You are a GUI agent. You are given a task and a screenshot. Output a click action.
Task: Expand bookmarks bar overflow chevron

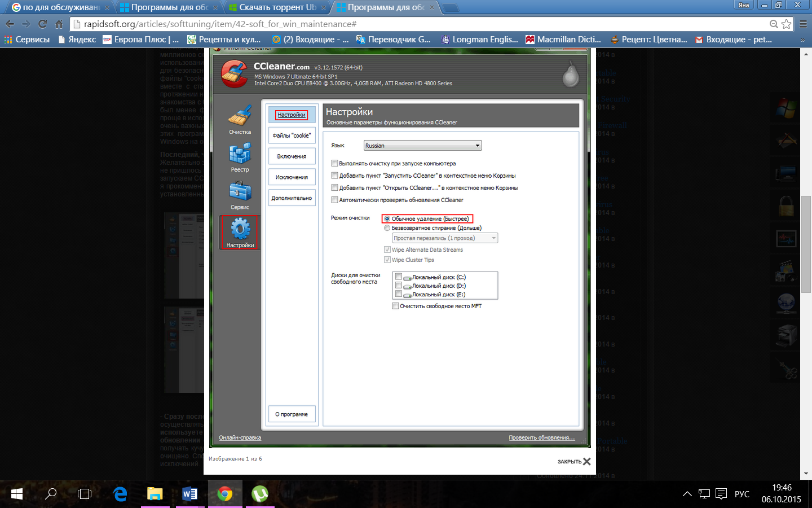803,40
